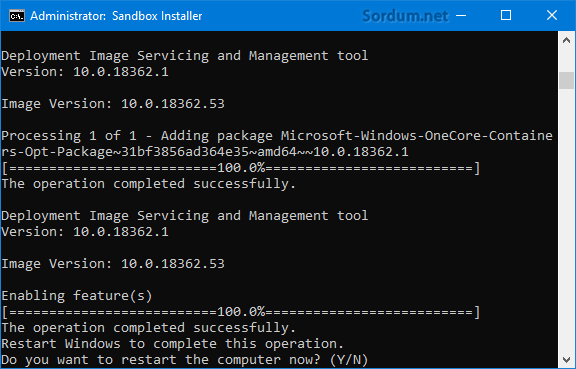Click the Sordum.net watermark text
Image resolution: width=576 pixels, height=369 pixels.
(405, 16)
